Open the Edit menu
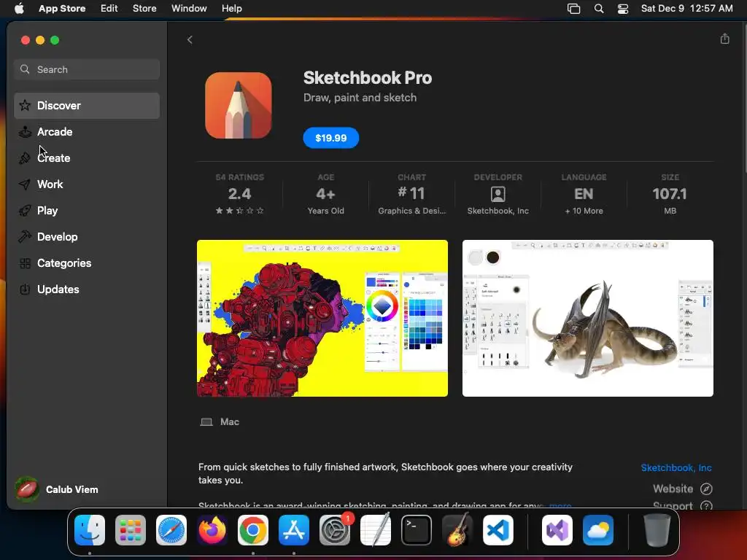 tap(109, 9)
